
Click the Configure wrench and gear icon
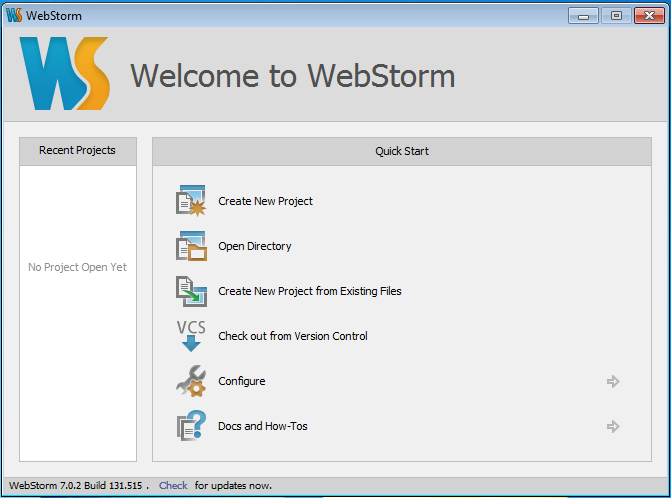[x=191, y=381]
